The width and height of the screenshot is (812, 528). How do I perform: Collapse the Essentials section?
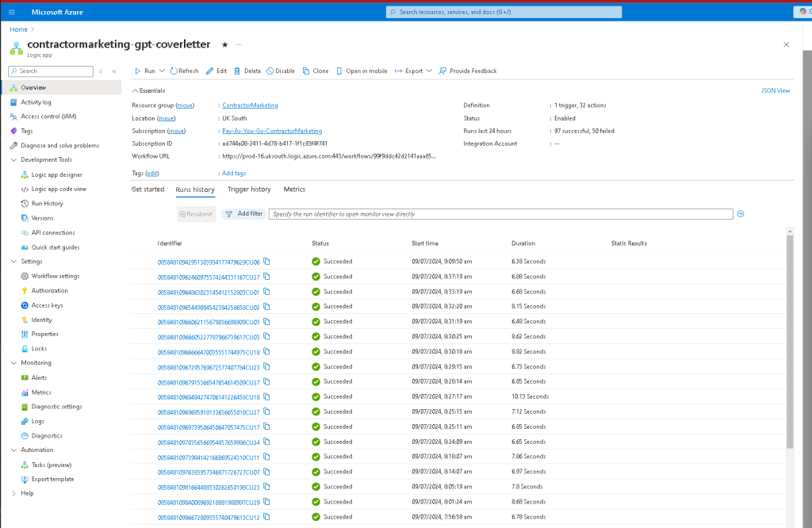tap(148, 90)
